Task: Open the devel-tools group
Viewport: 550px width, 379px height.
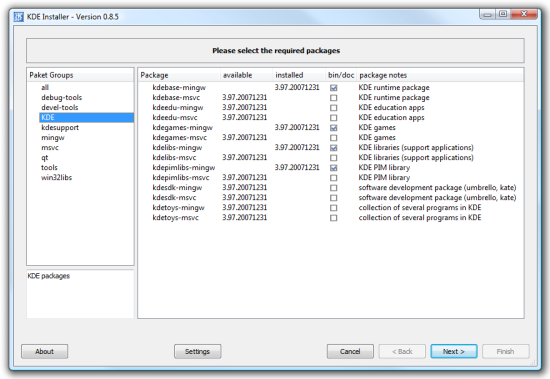Action: pos(60,107)
